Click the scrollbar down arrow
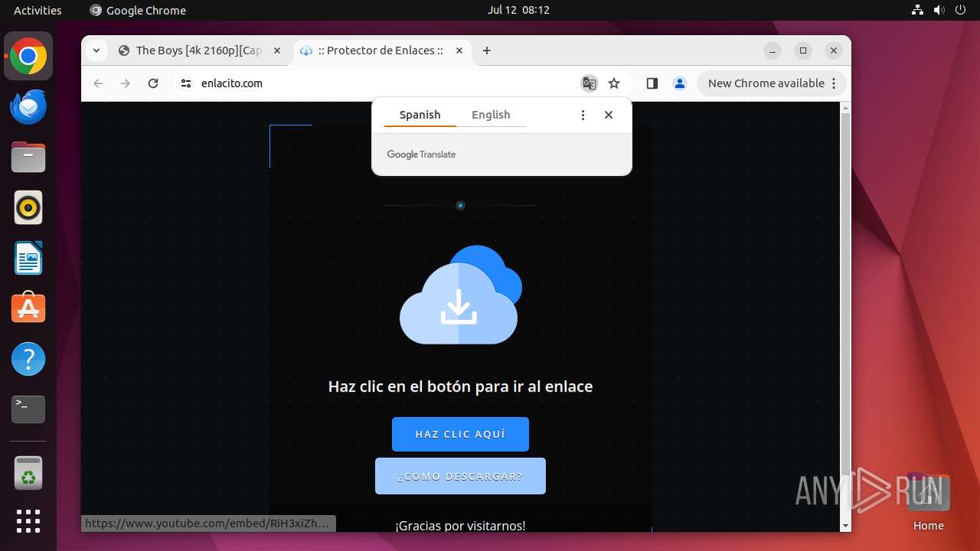The height and width of the screenshot is (551, 980). [845, 527]
